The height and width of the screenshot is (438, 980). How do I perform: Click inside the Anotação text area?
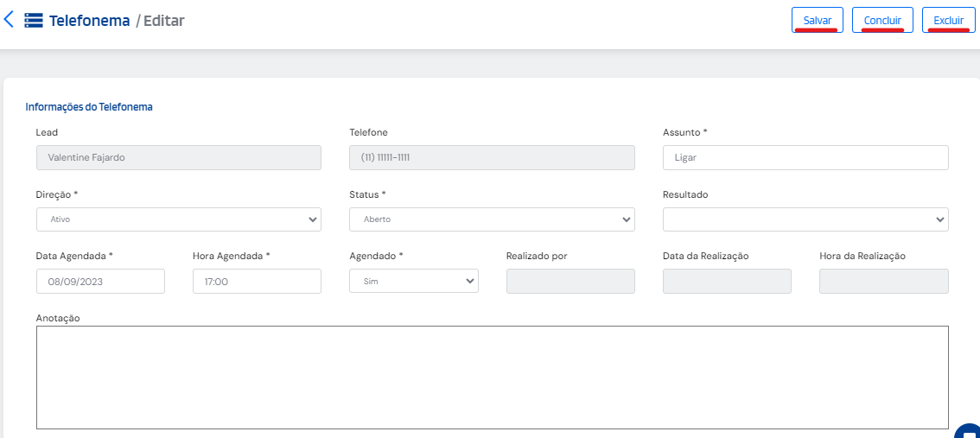pyautogui.click(x=492, y=377)
